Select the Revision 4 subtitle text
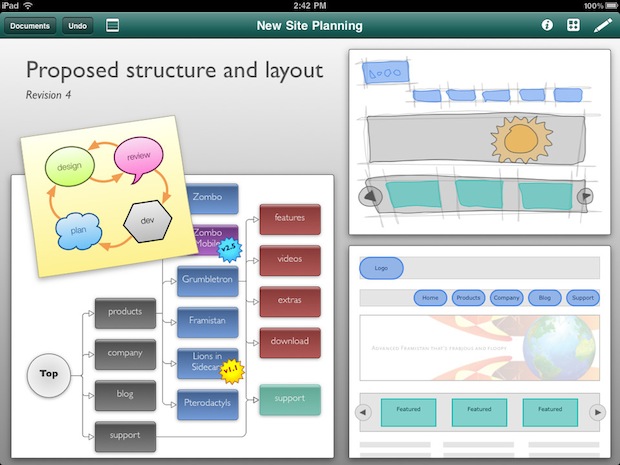 pyautogui.click(x=48, y=95)
